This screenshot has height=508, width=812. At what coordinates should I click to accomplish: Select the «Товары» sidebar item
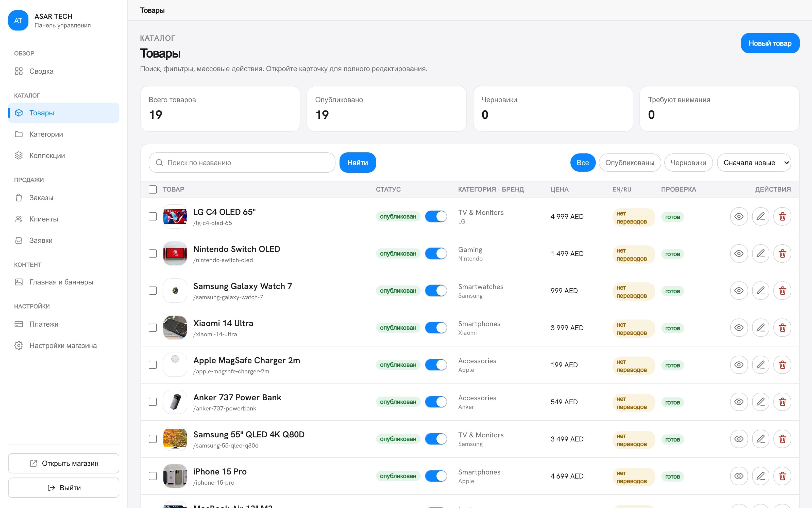pyautogui.click(x=64, y=113)
